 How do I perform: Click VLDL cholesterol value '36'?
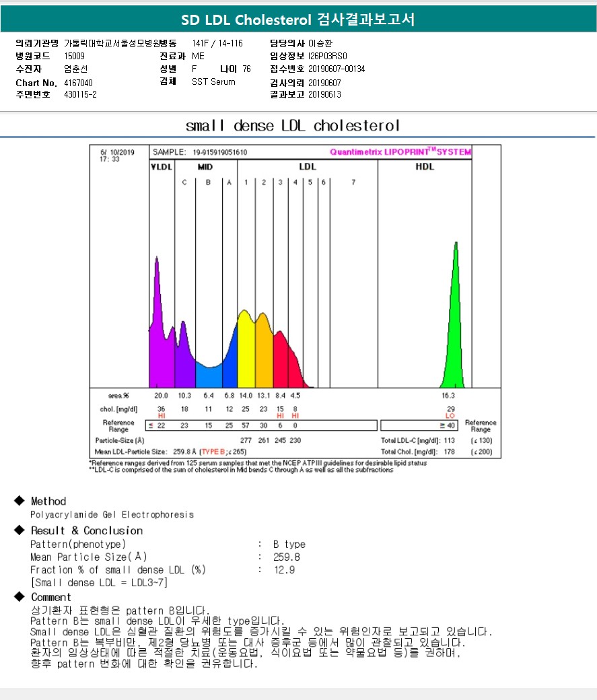coord(161,409)
